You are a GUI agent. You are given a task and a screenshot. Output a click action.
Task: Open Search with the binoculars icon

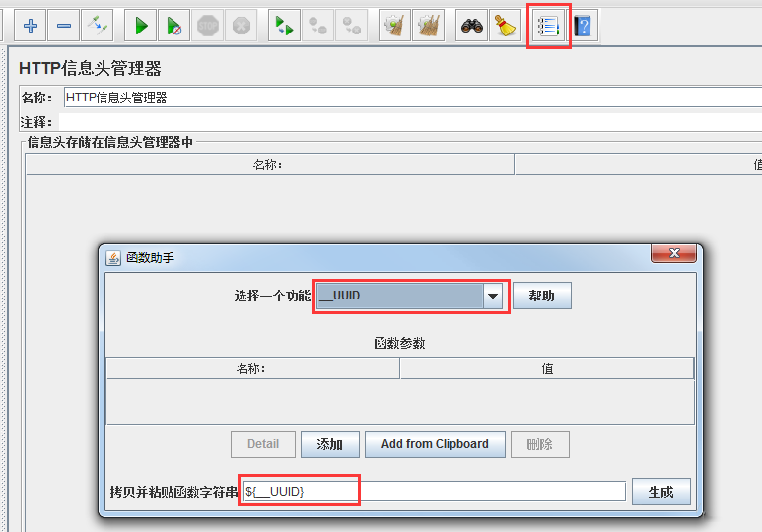[x=472, y=26]
